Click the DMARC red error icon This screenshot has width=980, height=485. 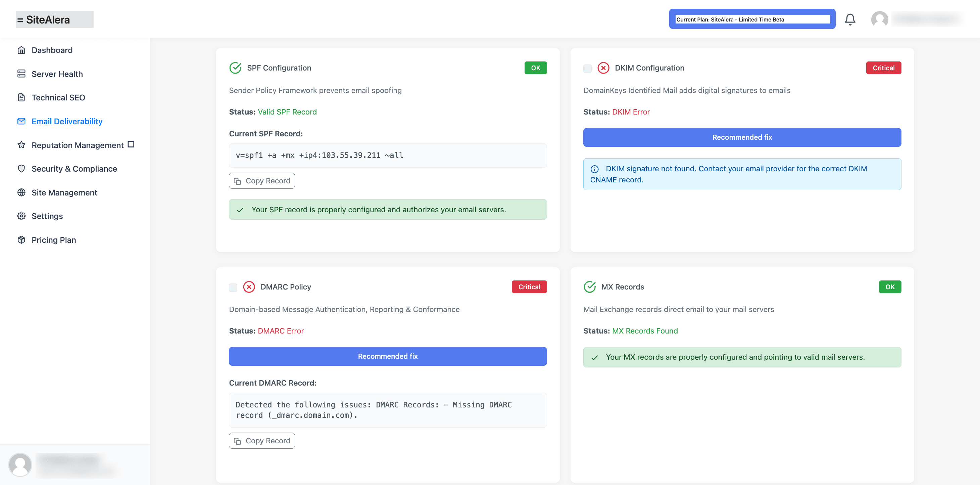249,286
